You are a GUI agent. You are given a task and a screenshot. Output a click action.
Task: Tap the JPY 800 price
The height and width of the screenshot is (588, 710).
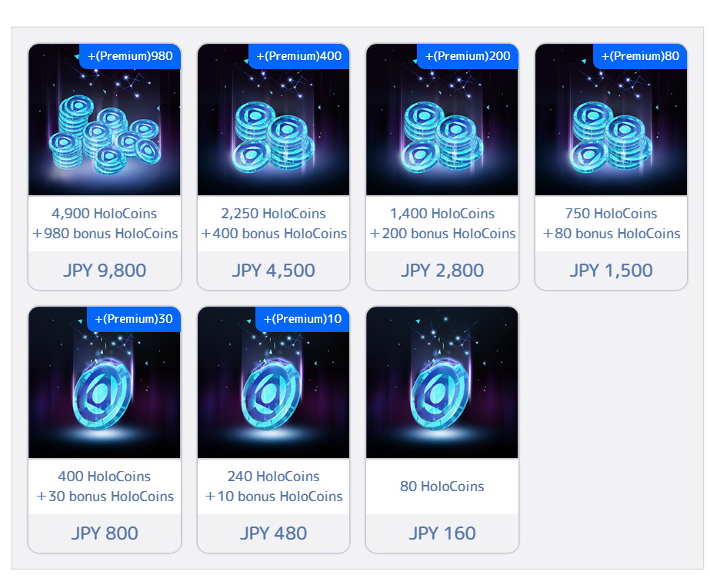(x=105, y=533)
